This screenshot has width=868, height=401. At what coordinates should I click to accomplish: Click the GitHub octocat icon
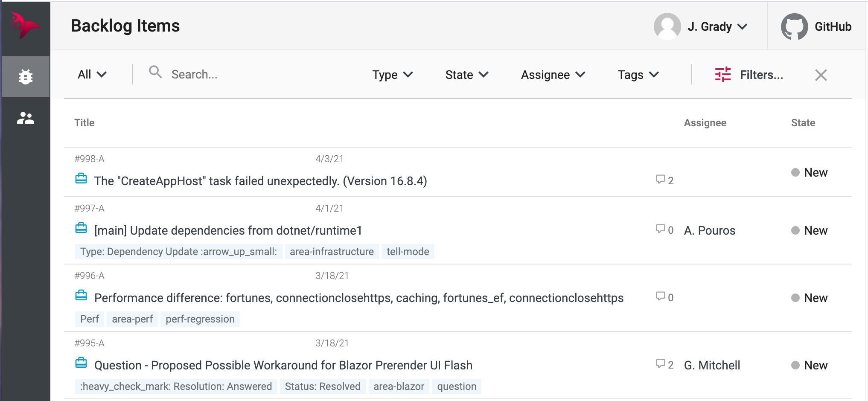(794, 26)
